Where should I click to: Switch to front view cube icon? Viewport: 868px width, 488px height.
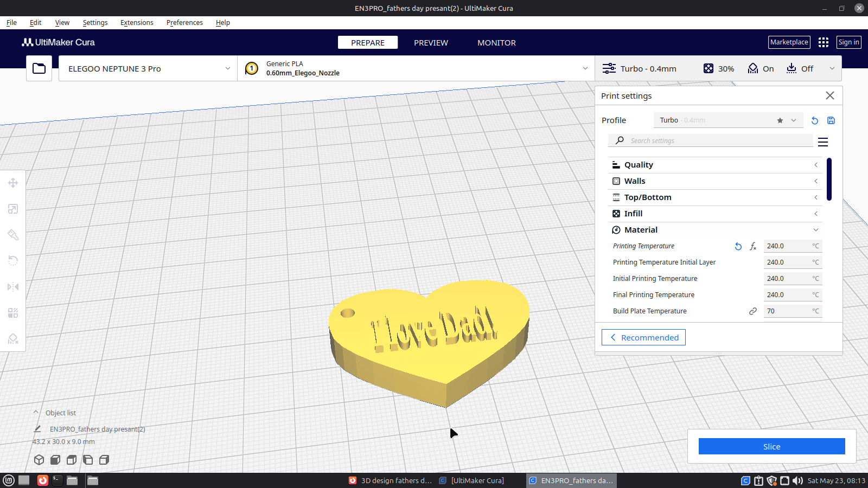55,460
